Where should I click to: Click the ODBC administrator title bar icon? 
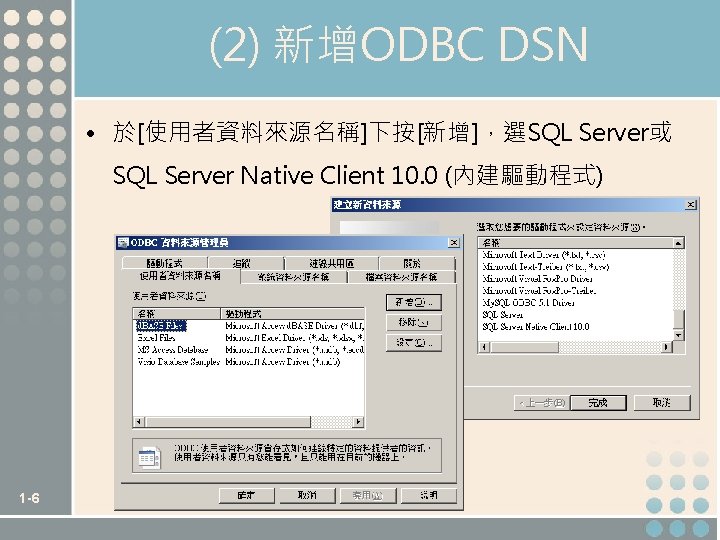[x=123, y=242]
